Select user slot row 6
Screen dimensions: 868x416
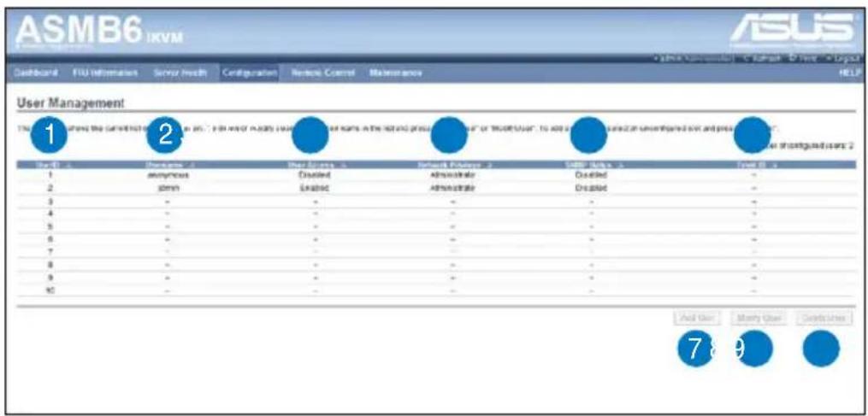click(435, 239)
